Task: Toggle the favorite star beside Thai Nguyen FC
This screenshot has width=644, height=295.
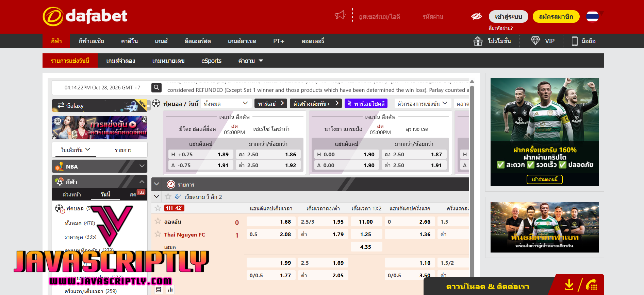Action: tap(158, 234)
